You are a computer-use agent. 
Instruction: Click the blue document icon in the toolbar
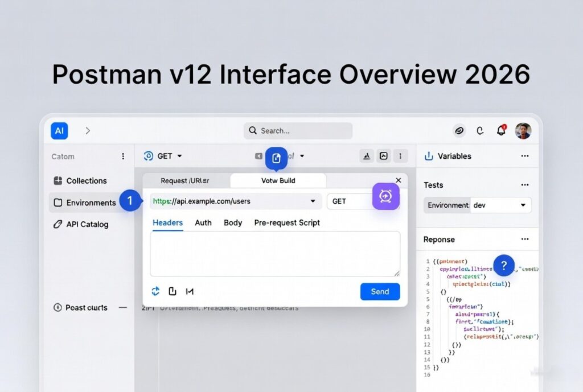276,158
